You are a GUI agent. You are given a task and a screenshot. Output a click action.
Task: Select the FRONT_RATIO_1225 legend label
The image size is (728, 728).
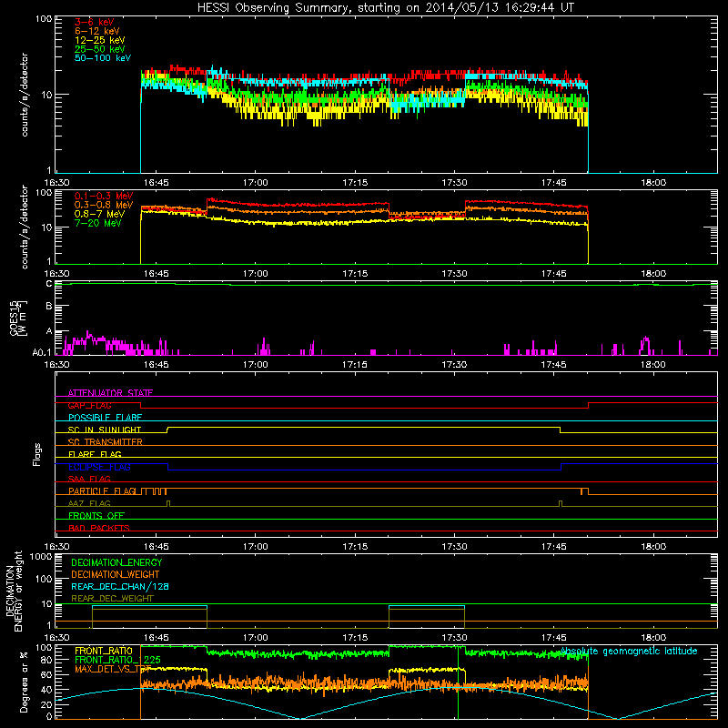pyautogui.click(x=117, y=661)
